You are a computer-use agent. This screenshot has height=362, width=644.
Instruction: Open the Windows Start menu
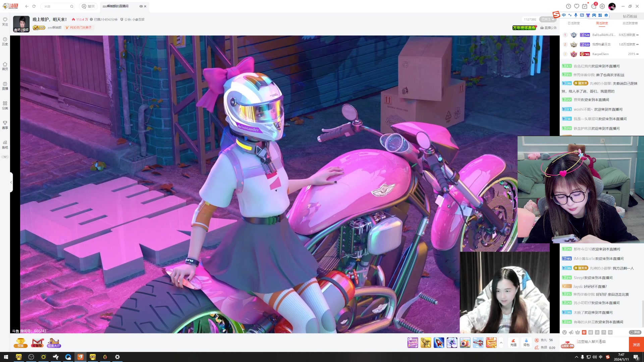(x=6, y=357)
